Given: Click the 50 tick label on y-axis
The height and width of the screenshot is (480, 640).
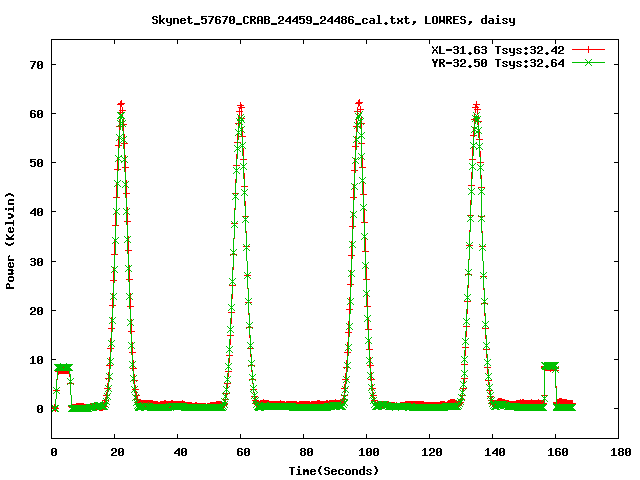Looking at the screenshot, I should [37, 163].
